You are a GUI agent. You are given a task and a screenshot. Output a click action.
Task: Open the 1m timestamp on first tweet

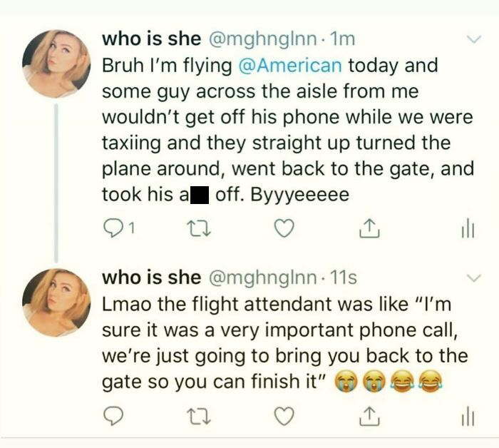(x=342, y=39)
